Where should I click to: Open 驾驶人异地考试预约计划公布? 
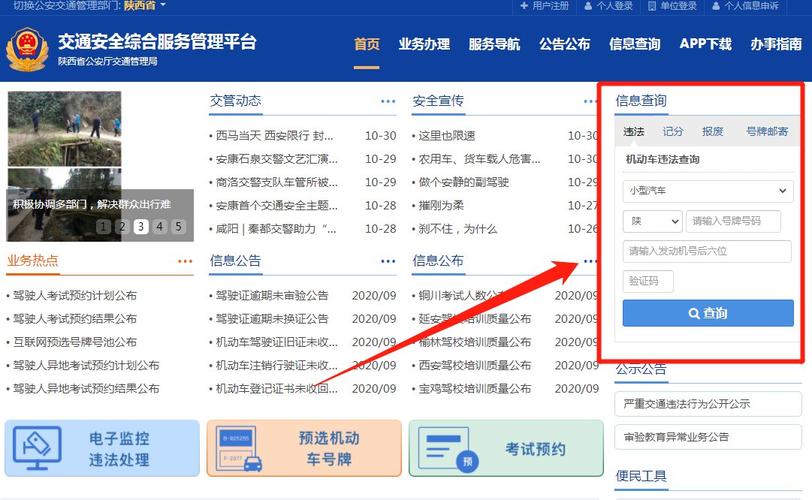[86, 365]
